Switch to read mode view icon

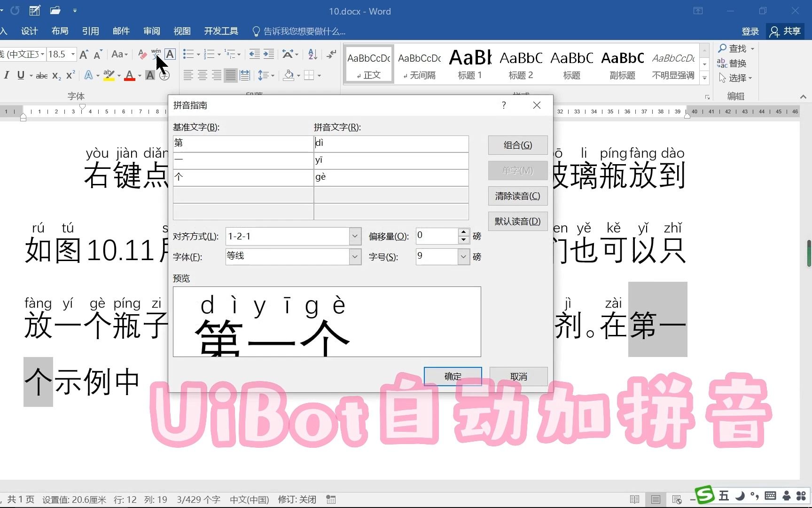point(634,499)
